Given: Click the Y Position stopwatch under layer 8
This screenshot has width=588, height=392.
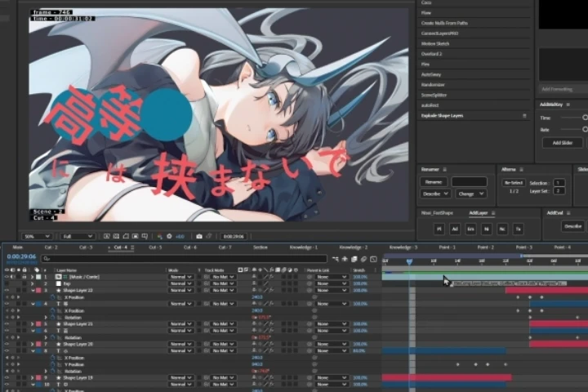Looking at the screenshot, I should click(x=53, y=364).
